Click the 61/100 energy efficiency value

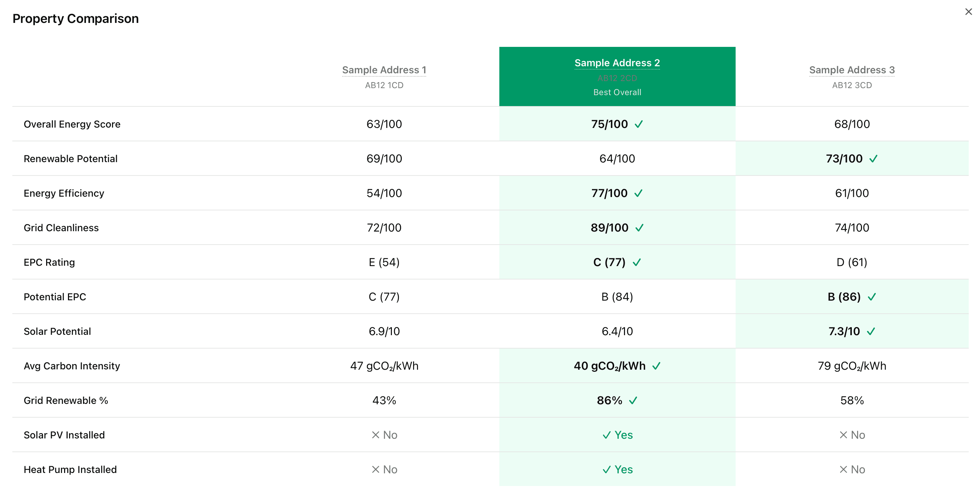click(852, 193)
